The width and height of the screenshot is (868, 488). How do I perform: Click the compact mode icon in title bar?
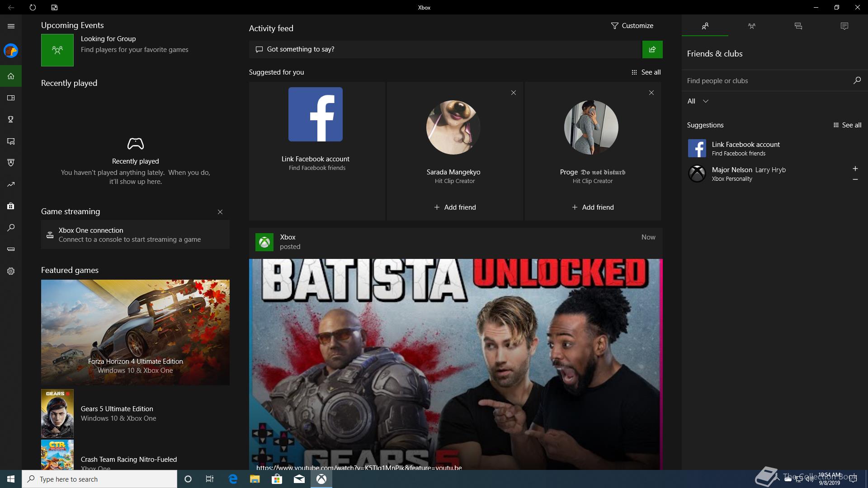54,7
